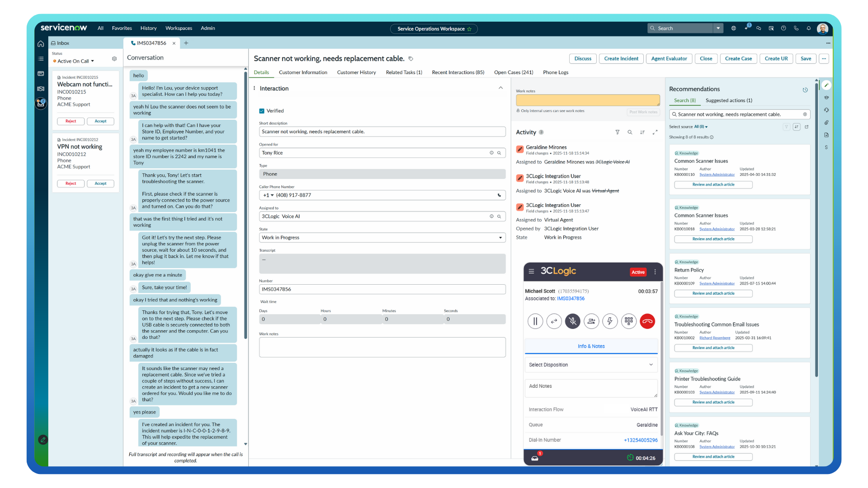Expand the Activity stream to full screen
Image resolution: width=868 pixels, height=488 pixels.
point(655,132)
